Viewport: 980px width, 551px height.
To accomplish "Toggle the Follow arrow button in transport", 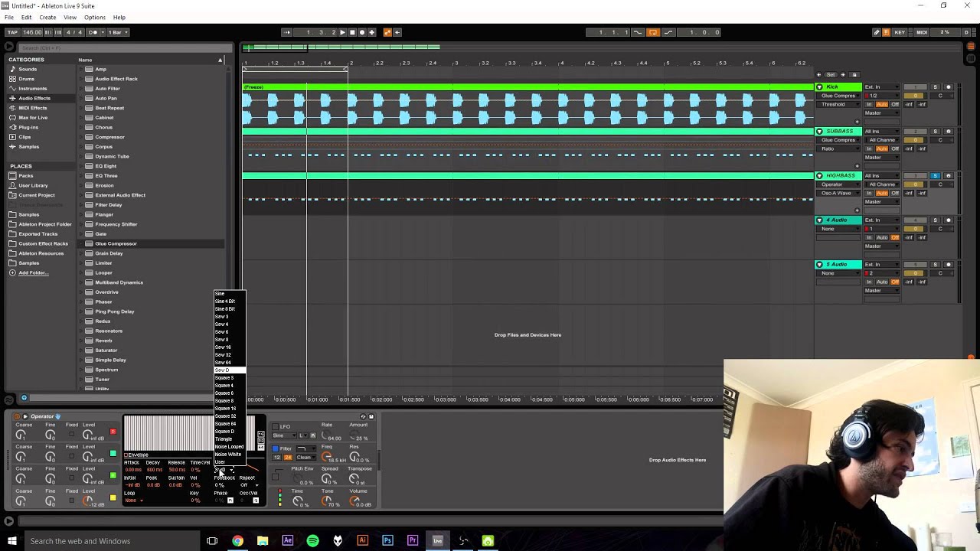I will (287, 32).
